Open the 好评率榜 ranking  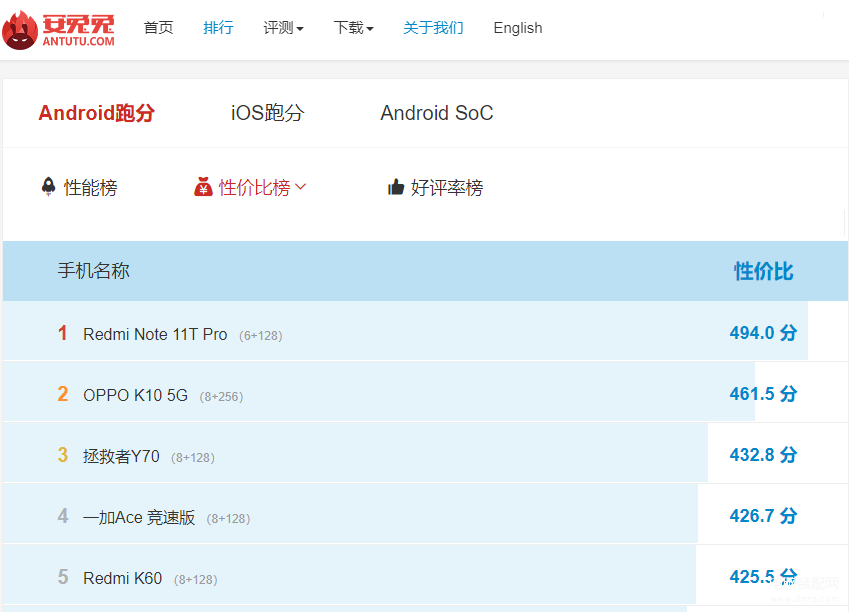tap(447, 187)
